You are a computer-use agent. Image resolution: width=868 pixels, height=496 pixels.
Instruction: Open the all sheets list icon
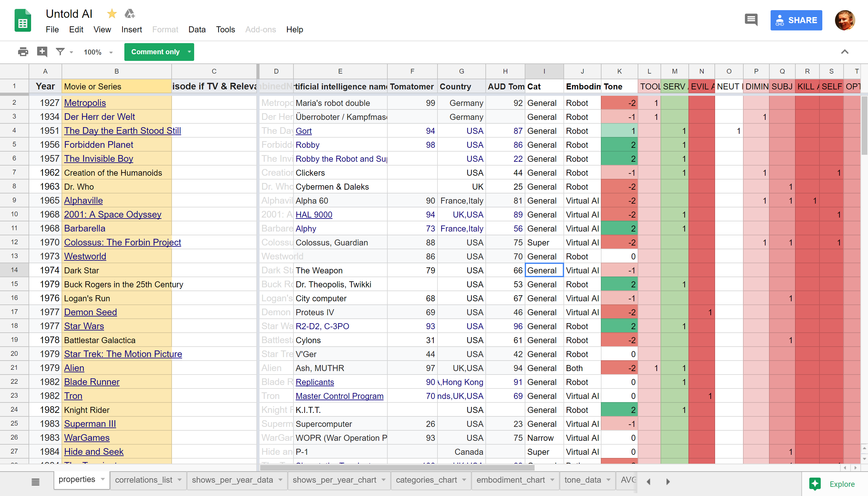pos(36,482)
